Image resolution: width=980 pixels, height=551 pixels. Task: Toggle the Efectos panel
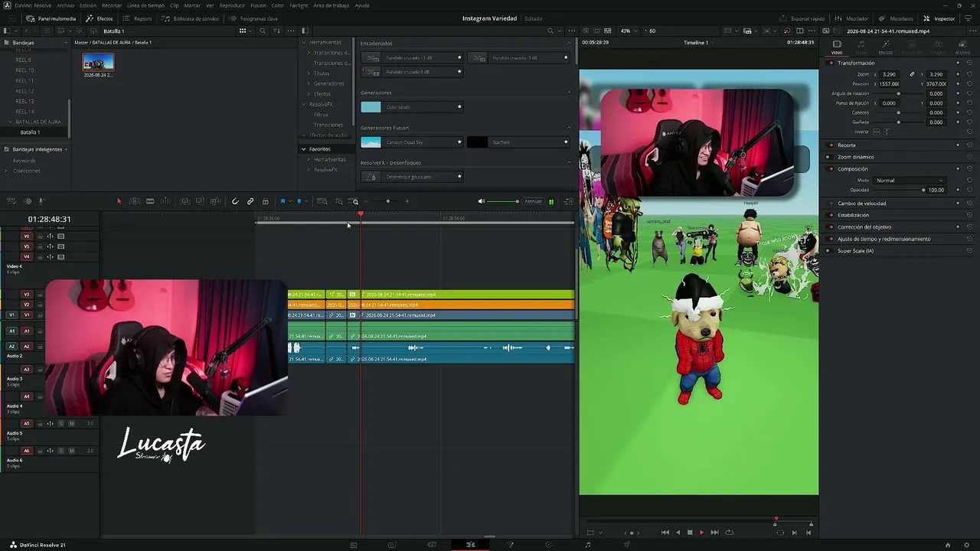(100, 18)
